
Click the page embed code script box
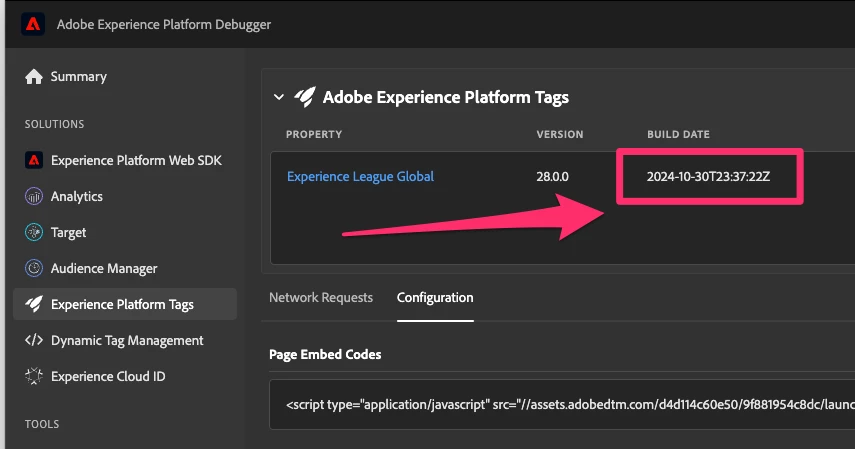click(x=562, y=405)
